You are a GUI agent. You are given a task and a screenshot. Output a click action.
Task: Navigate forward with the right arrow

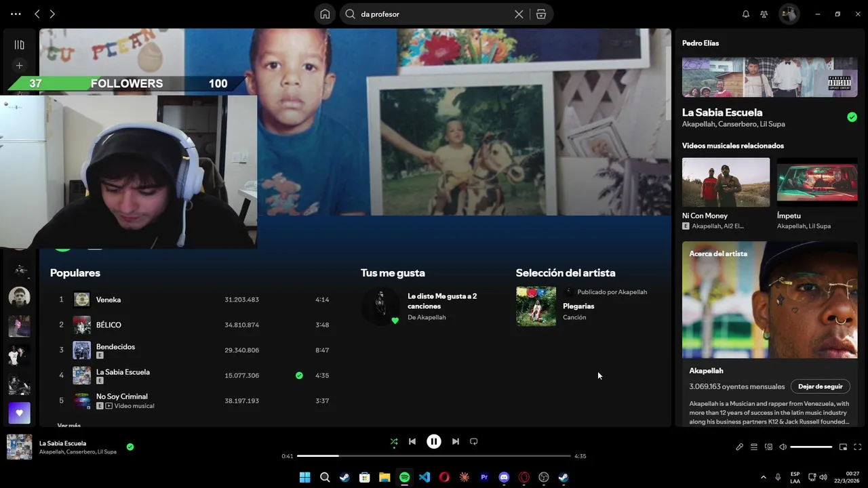tap(52, 14)
